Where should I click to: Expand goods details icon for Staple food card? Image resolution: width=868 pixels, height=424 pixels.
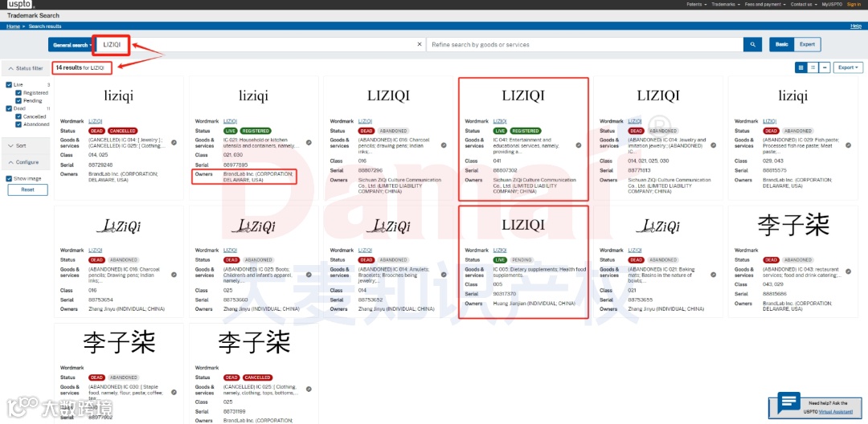click(x=174, y=392)
